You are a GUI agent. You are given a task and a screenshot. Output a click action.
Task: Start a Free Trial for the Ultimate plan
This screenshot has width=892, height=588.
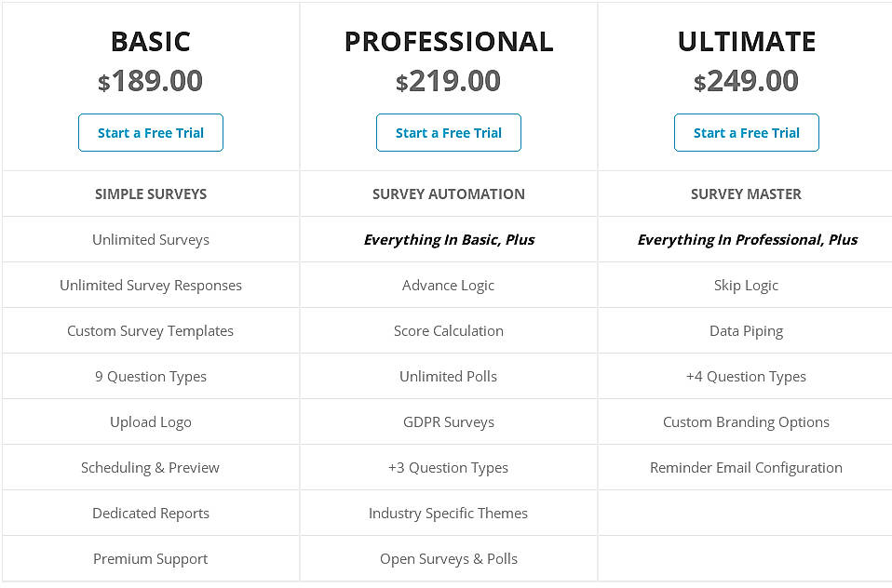click(745, 132)
